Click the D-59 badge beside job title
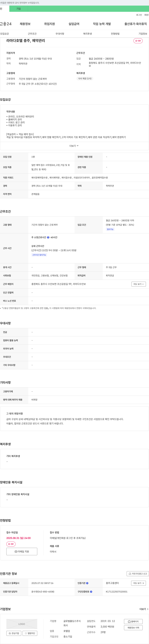The width and height of the screenshot is (149, 644). [138, 41]
